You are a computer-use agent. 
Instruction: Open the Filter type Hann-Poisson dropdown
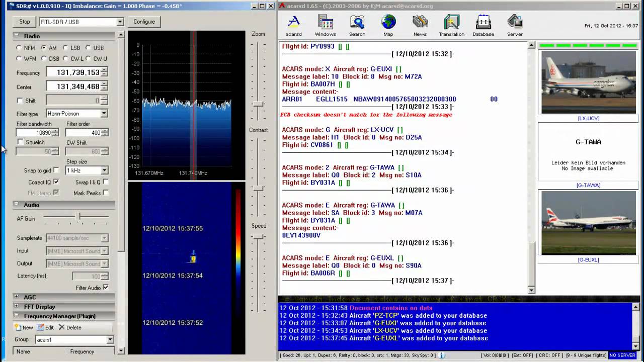coord(104,114)
